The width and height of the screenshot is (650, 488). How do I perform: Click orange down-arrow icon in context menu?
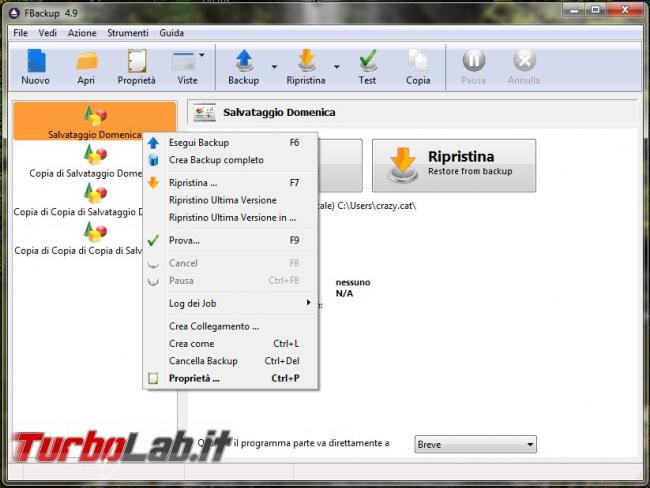[153, 182]
